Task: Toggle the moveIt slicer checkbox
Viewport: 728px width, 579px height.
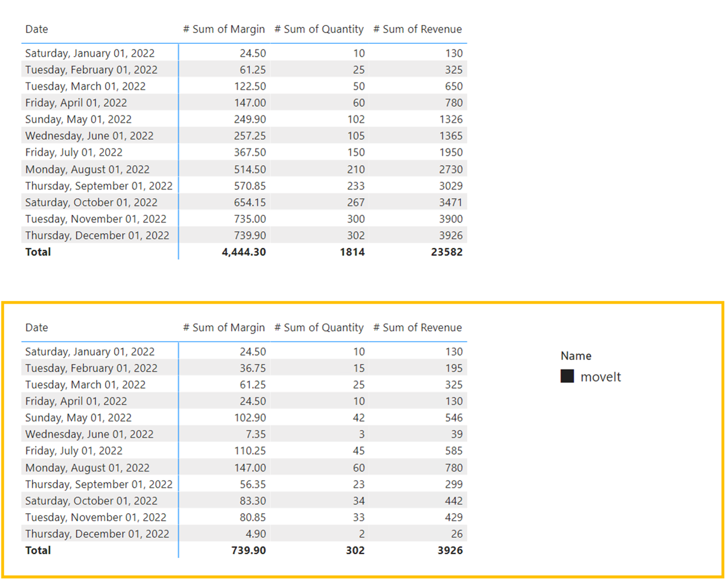Action: (x=567, y=376)
